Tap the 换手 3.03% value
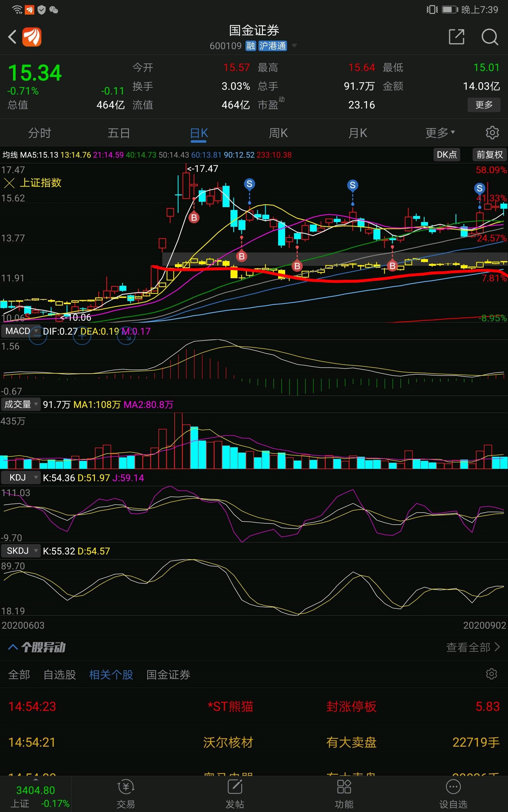Screen dimensions: 508x812 point(236,86)
